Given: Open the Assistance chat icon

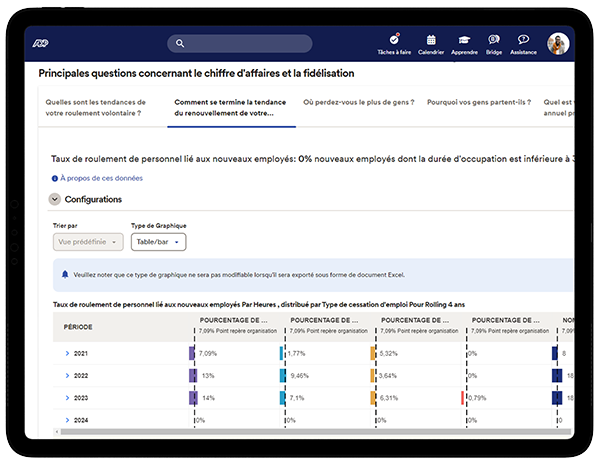Looking at the screenshot, I should (x=523, y=40).
